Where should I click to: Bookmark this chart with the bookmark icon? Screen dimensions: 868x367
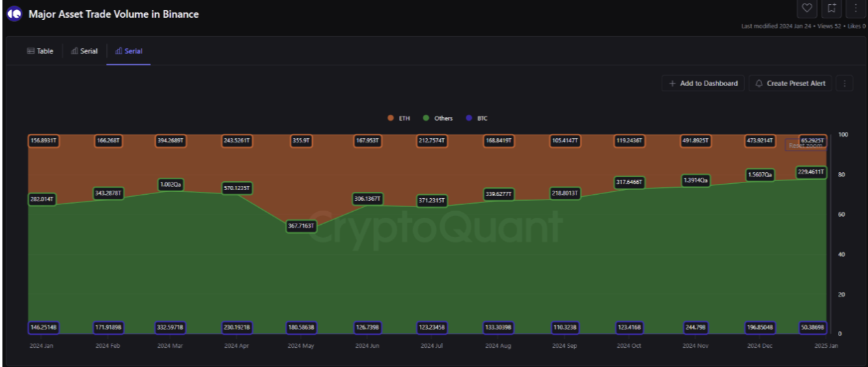(x=831, y=8)
